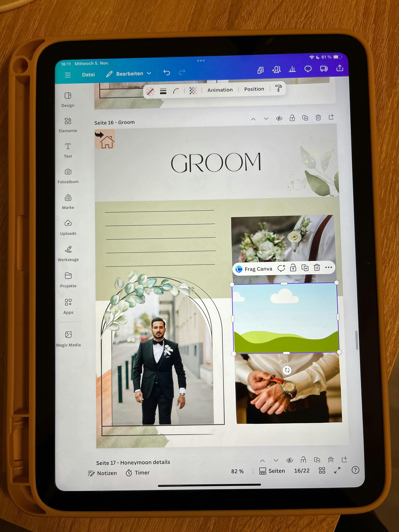Screen dimensions: 399x532
Task: Click the 82 % zoom level
Action: (237, 471)
